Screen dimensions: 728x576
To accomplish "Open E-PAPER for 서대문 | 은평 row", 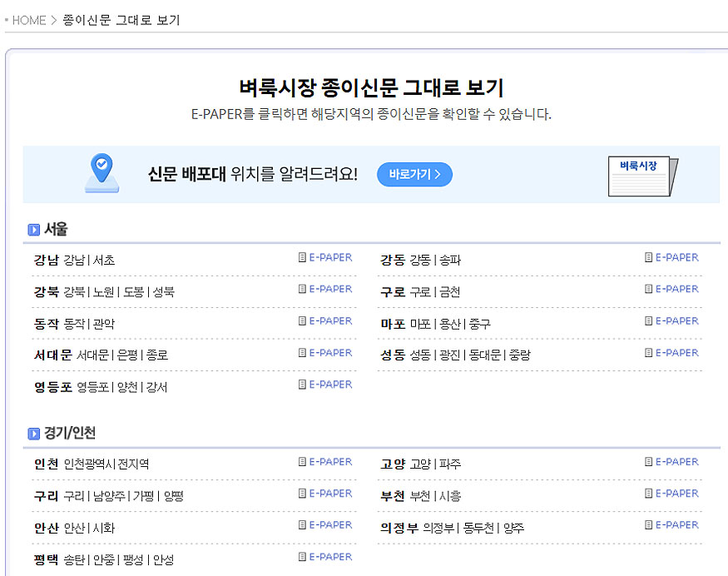I will pos(325,353).
